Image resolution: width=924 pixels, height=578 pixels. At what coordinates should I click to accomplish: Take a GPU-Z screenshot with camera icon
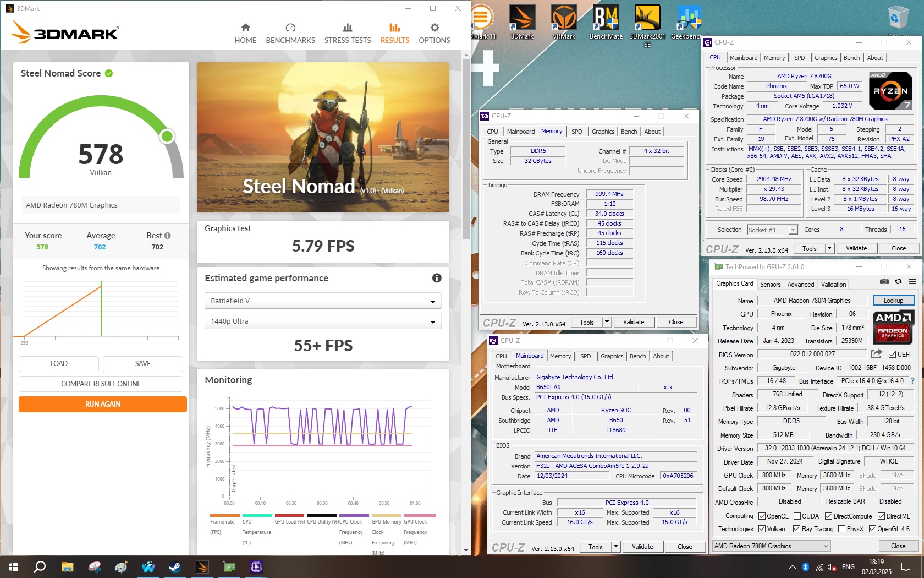[x=884, y=281]
